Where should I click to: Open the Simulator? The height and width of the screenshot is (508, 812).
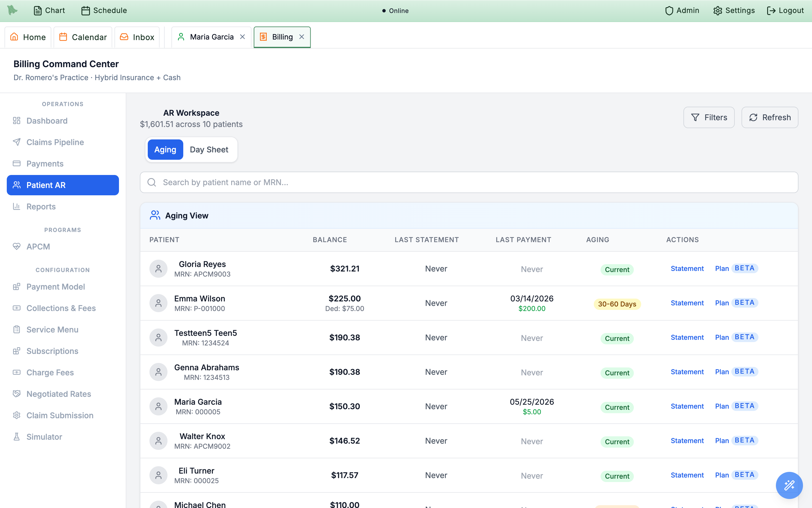[x=63, y=437]
